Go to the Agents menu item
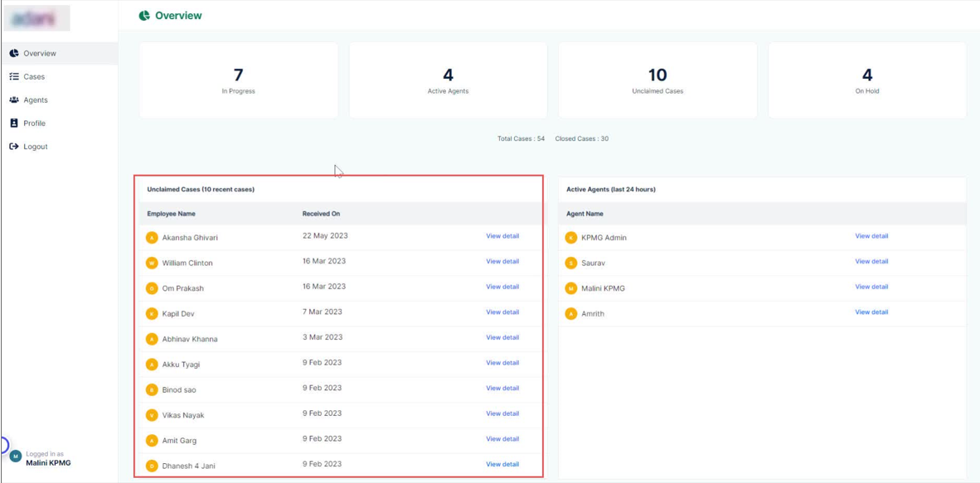The image size is (980, 483). 60,100
